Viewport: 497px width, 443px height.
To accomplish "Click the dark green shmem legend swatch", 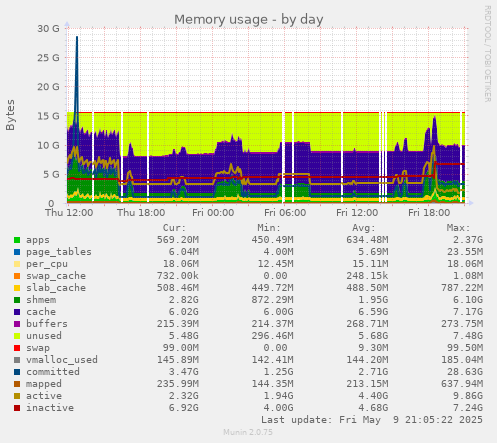I will pyautogui.click(x=17, y=300).
